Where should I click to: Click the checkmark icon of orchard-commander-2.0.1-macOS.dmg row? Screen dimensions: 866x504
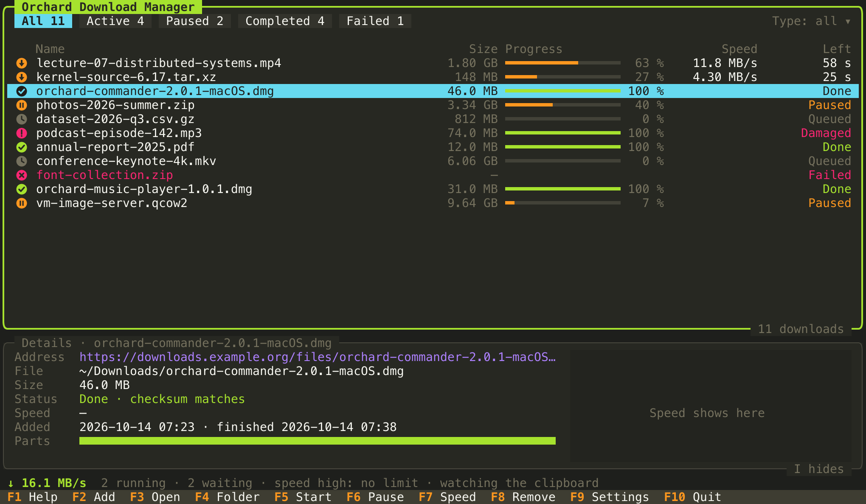coord(22,91)
